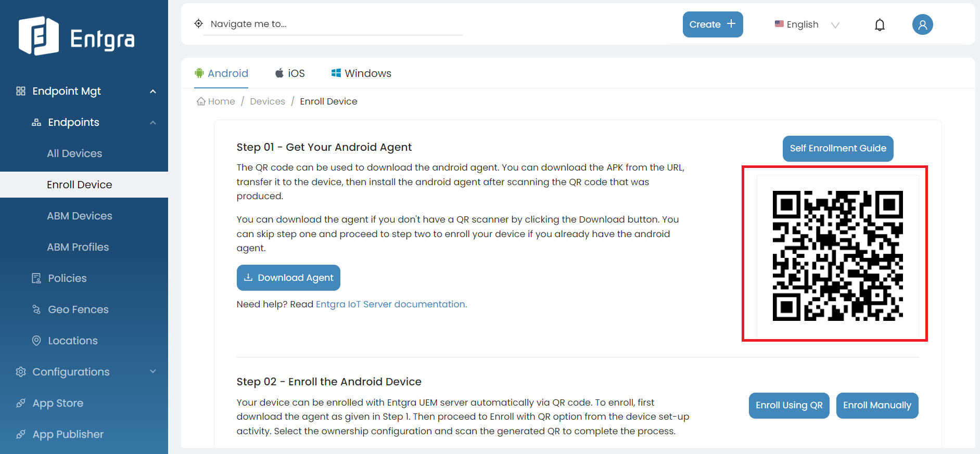
Task: Open the English language dropdown
Action: [x=807, y=24]
